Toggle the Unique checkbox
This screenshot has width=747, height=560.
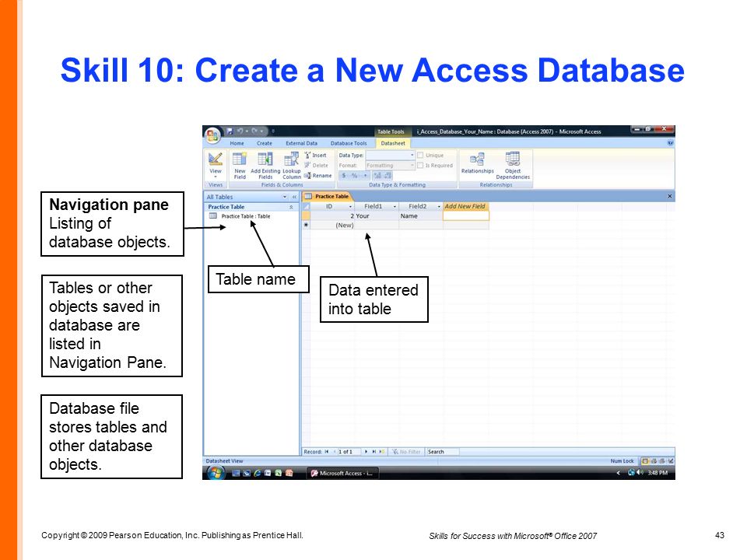pyautogui.click(x=420, y=156)
